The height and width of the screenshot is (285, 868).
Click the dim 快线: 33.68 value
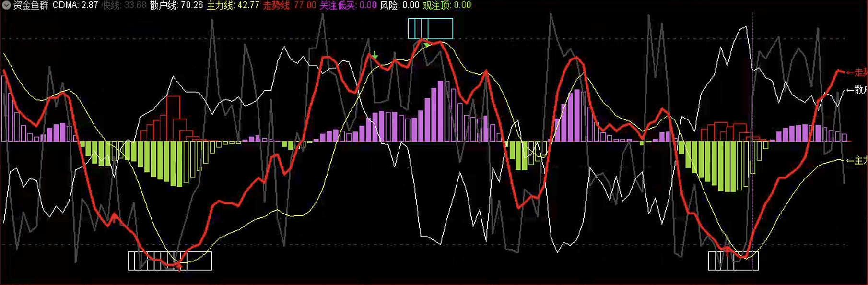point(124,5)
